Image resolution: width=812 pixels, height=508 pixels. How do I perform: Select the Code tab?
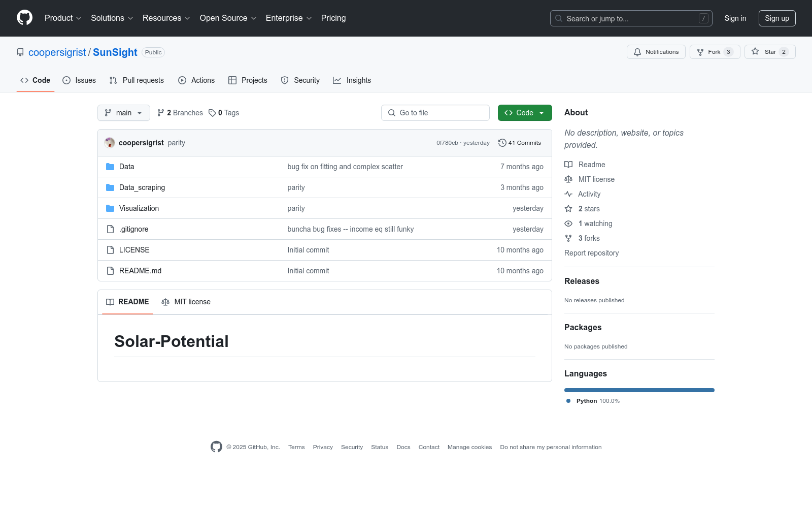pos(36,80)
